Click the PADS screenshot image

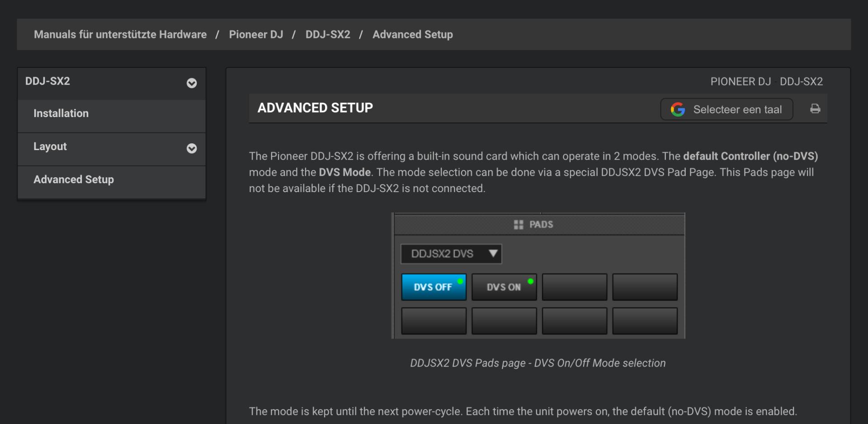pyautogui.click(x=538, y=275)
